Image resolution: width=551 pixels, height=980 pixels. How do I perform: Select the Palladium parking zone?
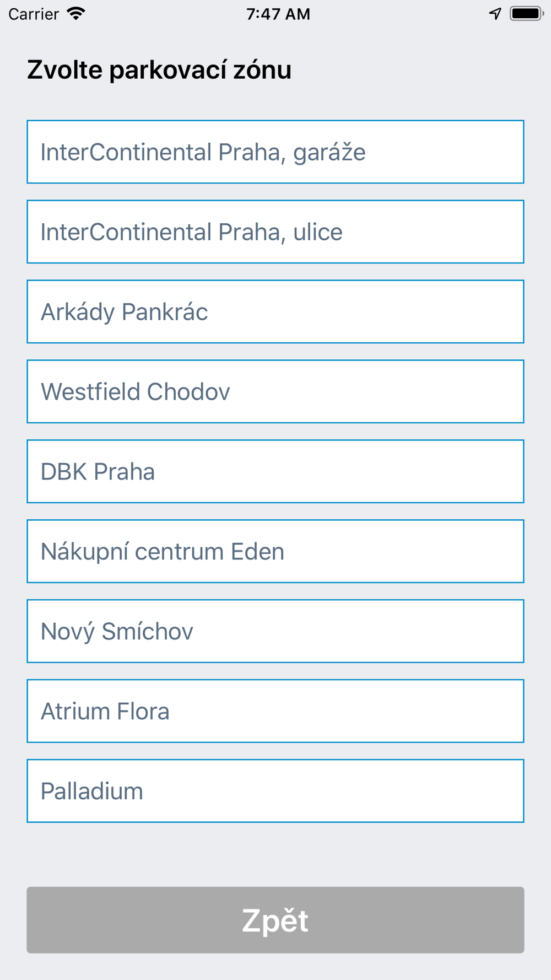coord(275,791)
